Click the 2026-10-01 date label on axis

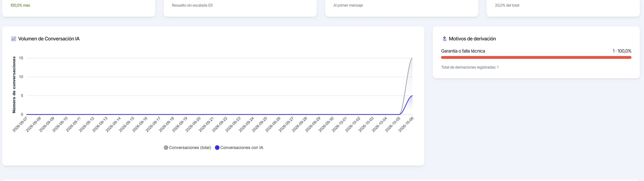pyautogui.click(x=339, y=124)
